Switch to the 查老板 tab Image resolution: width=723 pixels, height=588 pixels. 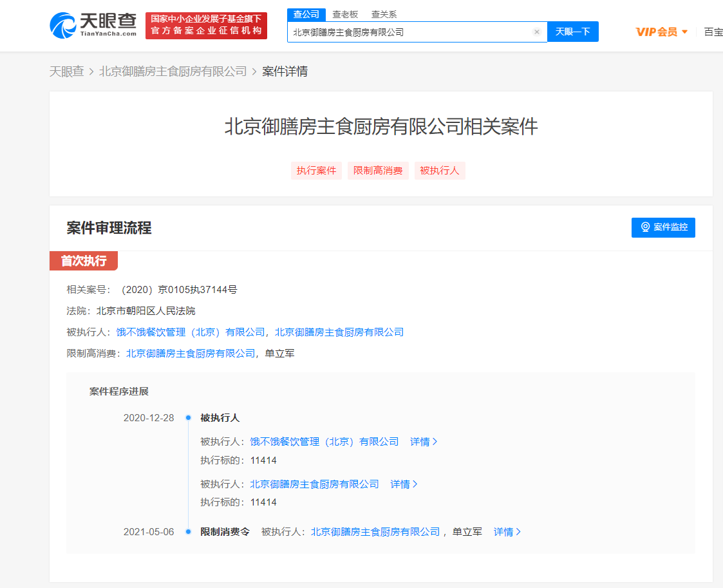(345, 15)
